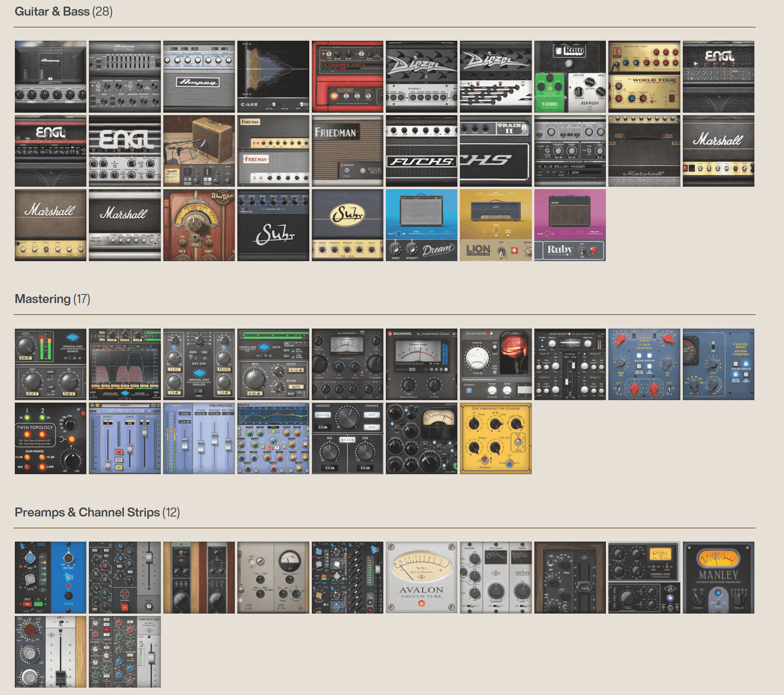Open the Gallien Krueger bass amp

[x=570, y=151]
